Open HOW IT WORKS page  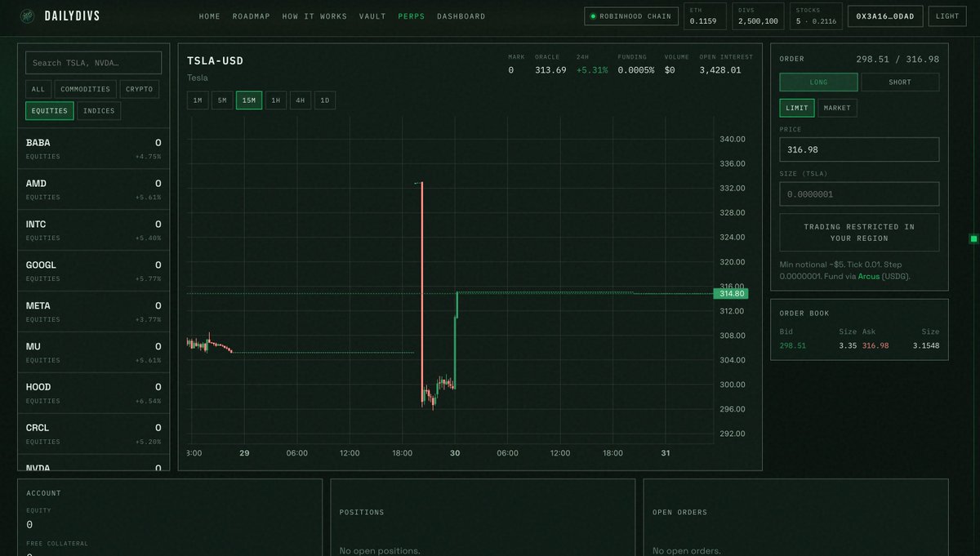[314, 16]
